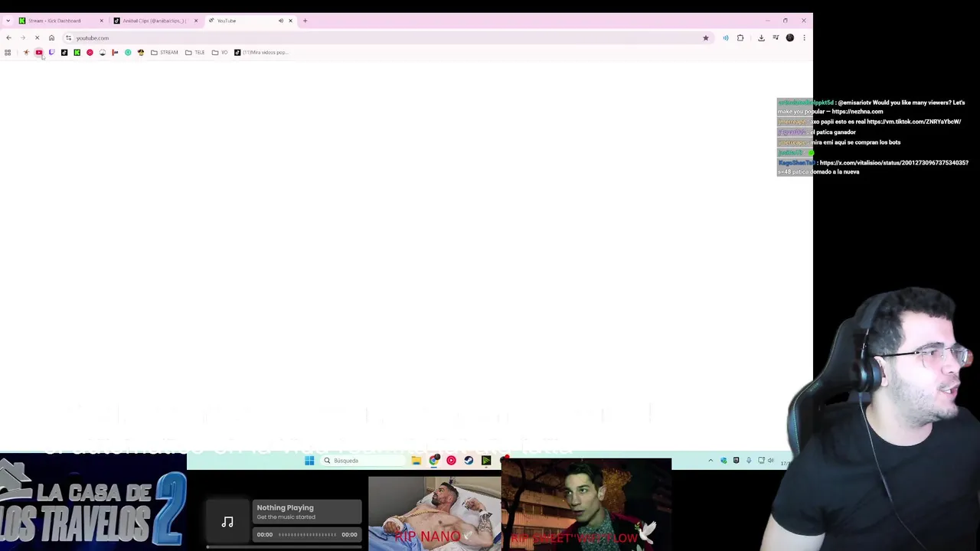The width and height of the screenshot is (980, 551).
Task: Expand the tab search dropdown
Action: (8, 21)
